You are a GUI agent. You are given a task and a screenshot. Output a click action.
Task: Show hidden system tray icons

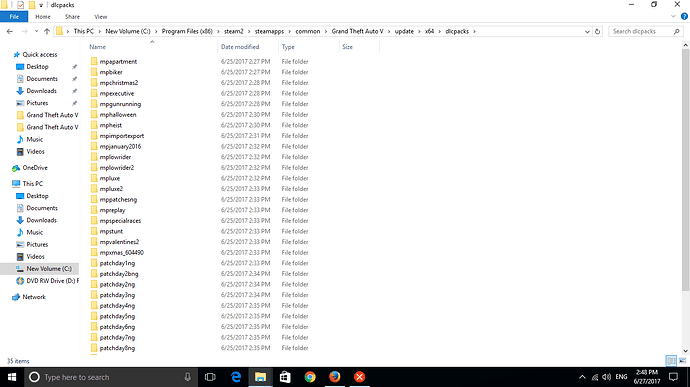point(582,377)
